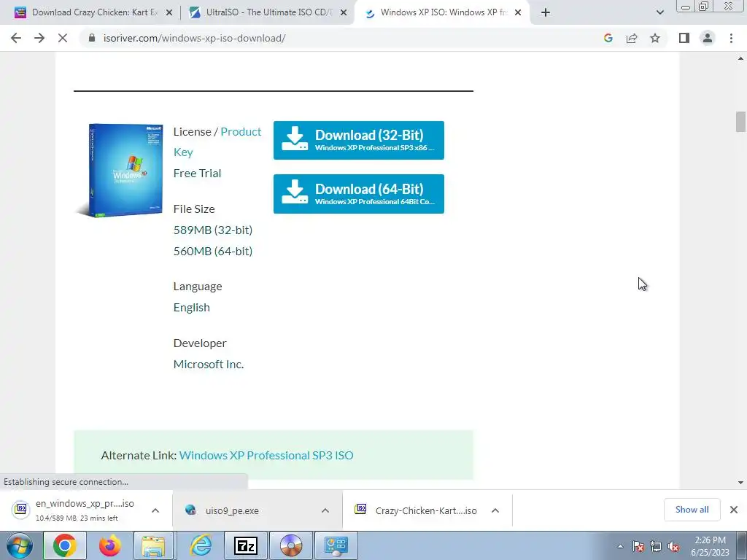The width and height of the screenshot is (747, 560).
Task: Open Windows Explorer from the taskbar
Action: [x=153, y=545]
